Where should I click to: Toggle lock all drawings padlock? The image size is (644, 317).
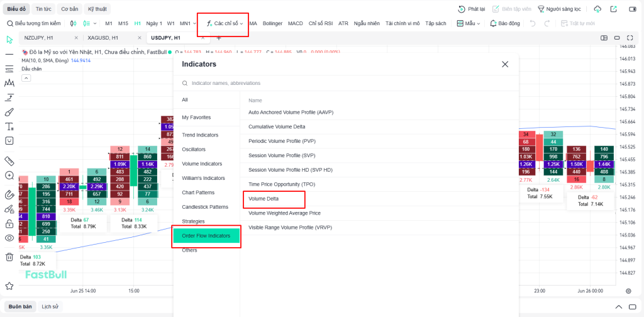pyautogui.click(x=9, y=224)
